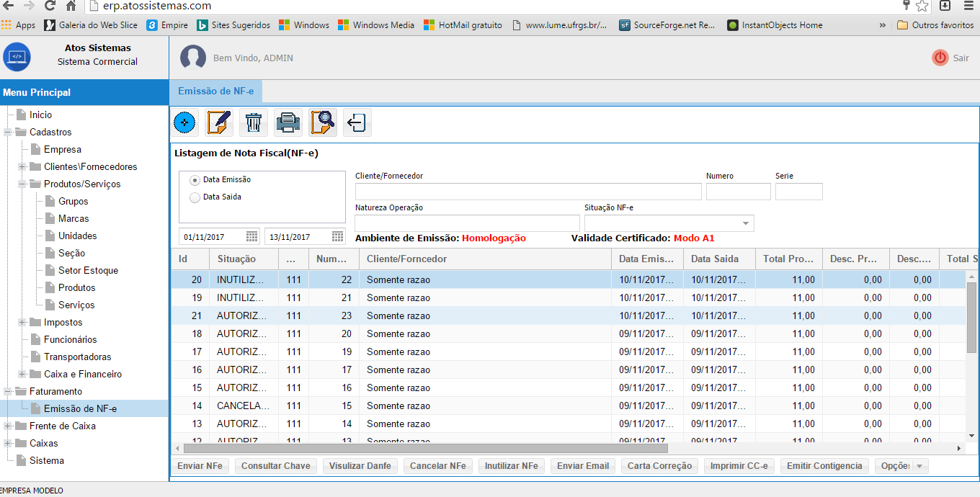Click the printer icon in toolbar
The image size is (980, 497).
(x=288, y=122)
